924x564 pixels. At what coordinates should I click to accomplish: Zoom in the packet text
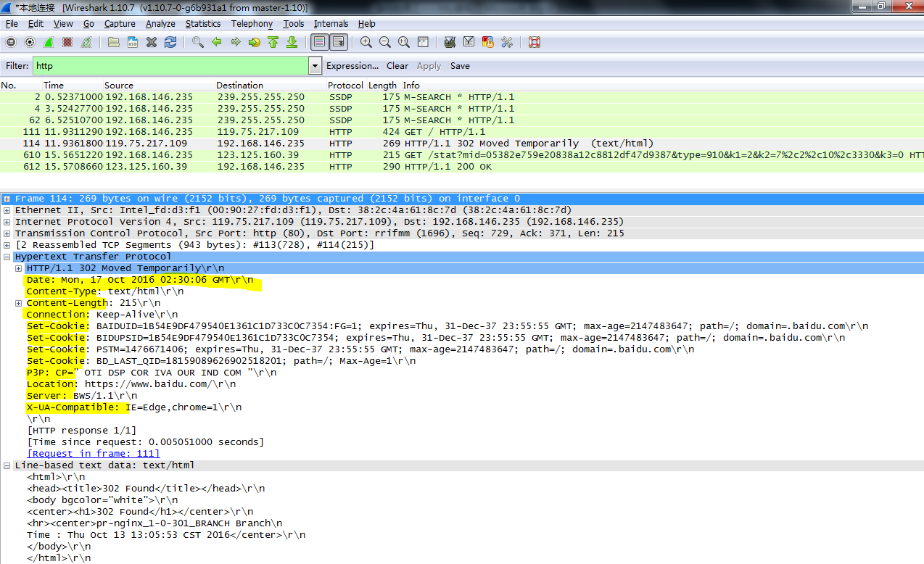click(366, 42)
